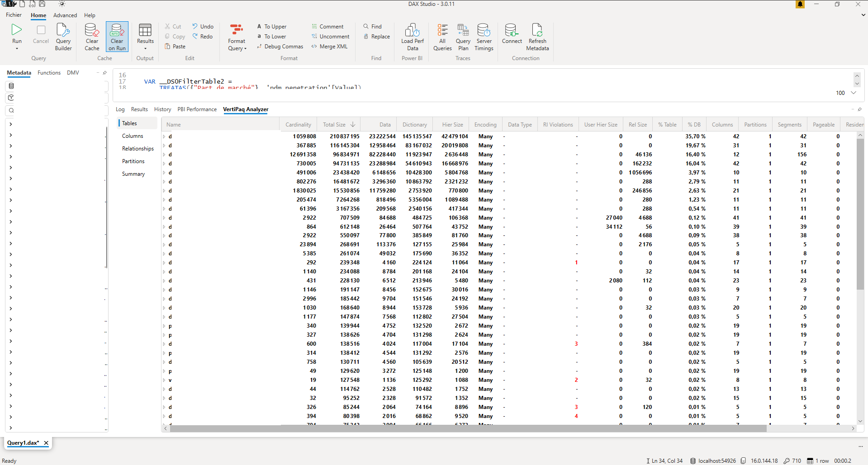Toggle the Server Timings trace
The image size is (868, 465).
pos(484,37)
